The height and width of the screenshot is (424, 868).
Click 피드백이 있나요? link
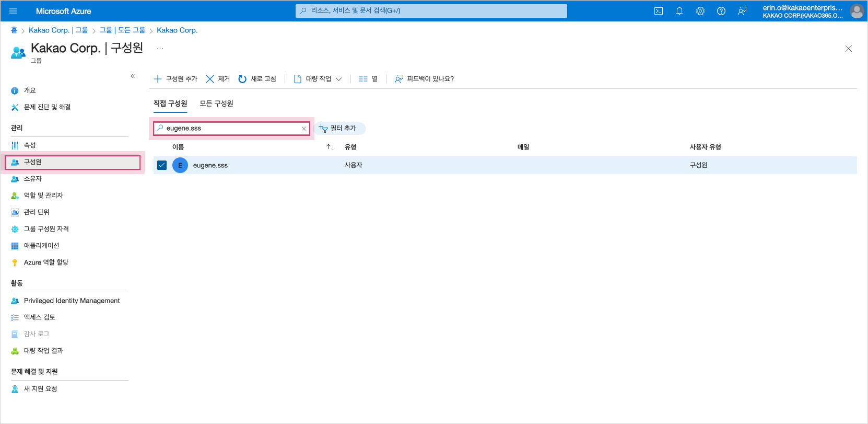click(424, 79)
